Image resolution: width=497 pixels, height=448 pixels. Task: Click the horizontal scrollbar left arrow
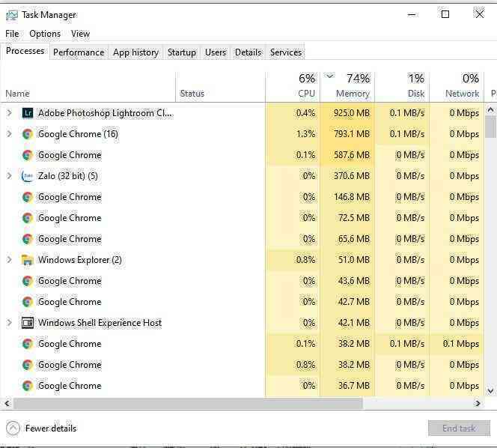[x=7, y=403]
